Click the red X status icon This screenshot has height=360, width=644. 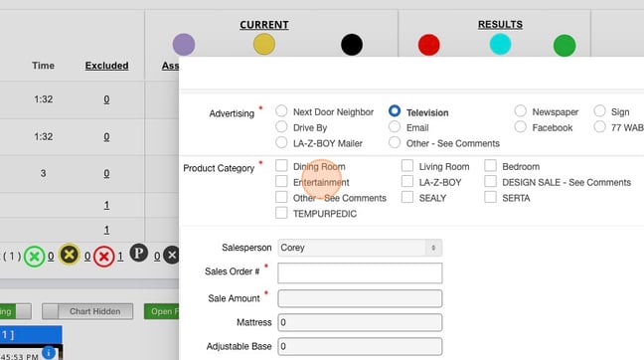[x=104, y=257]
